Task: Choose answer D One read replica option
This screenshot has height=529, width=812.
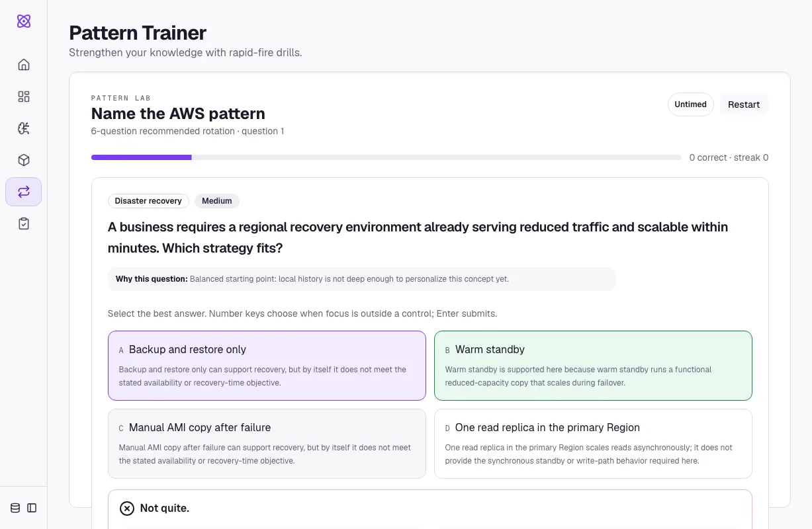Action: 593,444
